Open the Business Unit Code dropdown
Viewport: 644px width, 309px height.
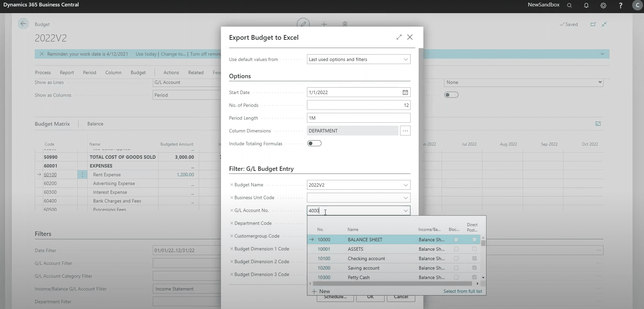click(x=405, y=198)
